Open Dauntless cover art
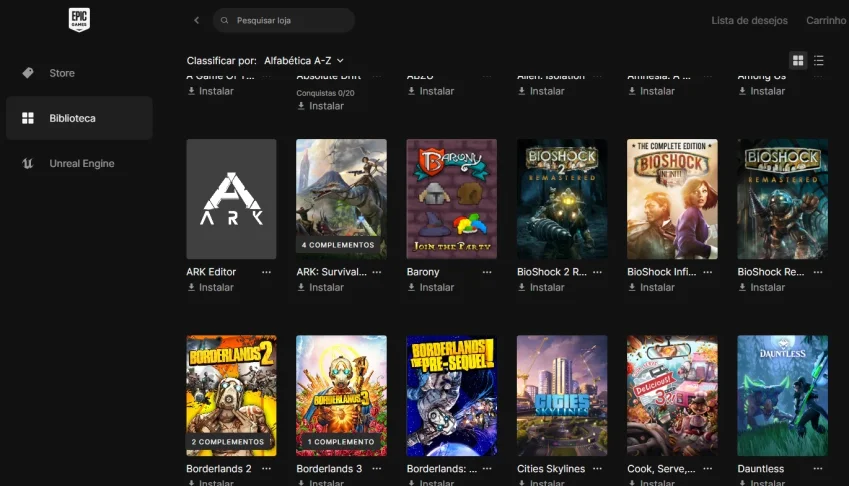 (782, 396)
